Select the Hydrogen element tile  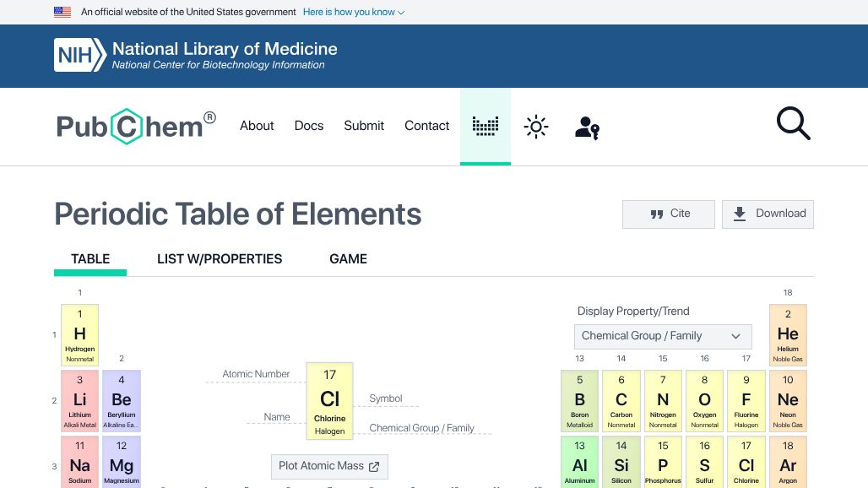point(79,334)
